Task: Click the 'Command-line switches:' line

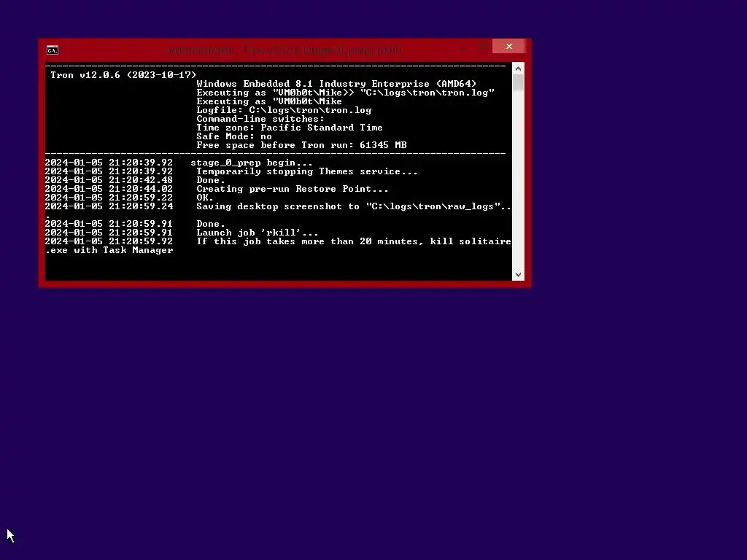Action: tap(260, 119)
